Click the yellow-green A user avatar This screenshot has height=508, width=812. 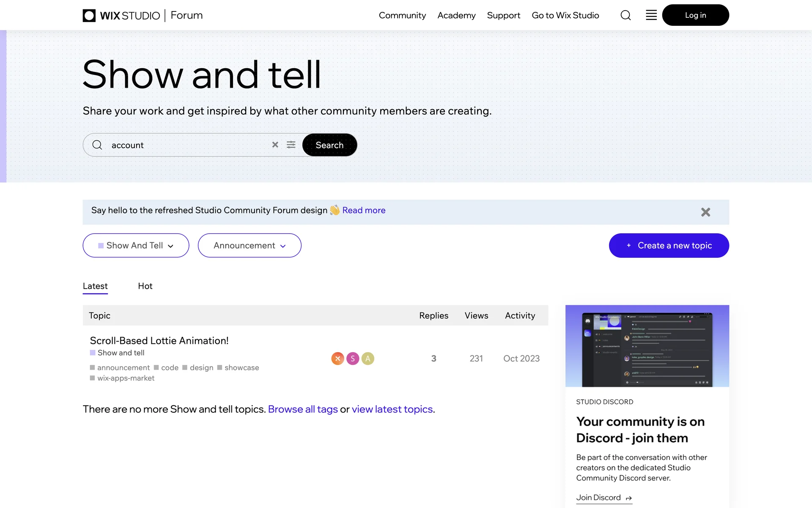pyautogui.click(x=368, y=359)
